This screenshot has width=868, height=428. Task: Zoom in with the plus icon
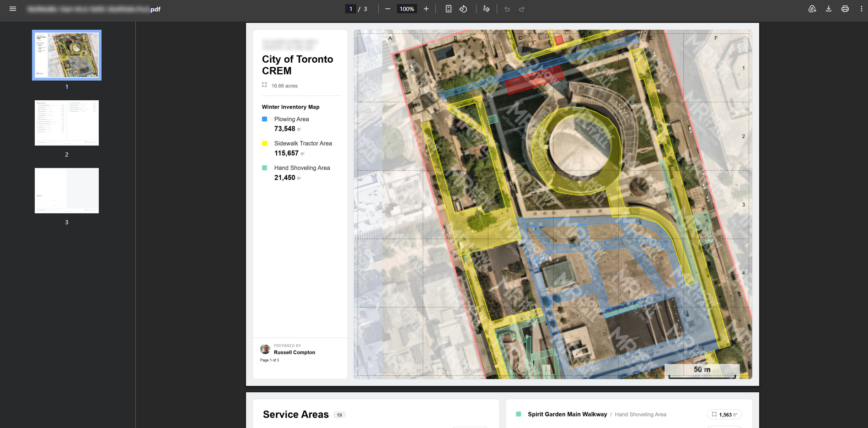pos(426,9)
